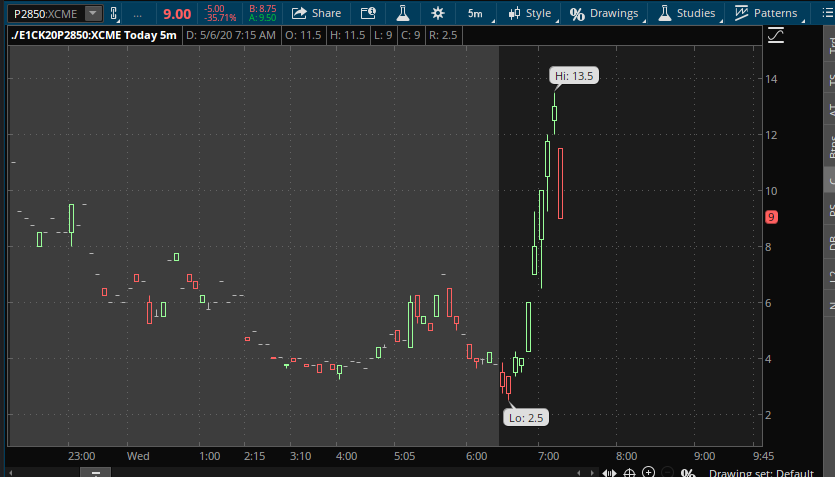835x477 pixels.
Task: Click the Share button
Action: pyautogui.click(x=316, y=13)
